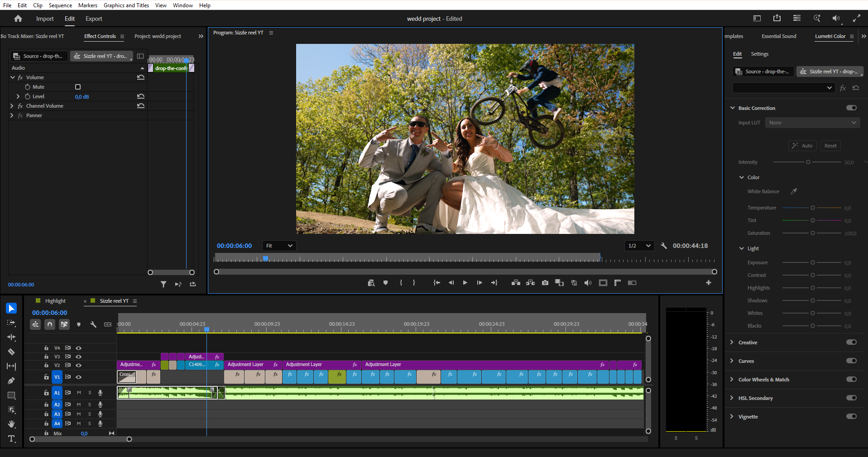Click the Auto correction button

pos(802,146)
